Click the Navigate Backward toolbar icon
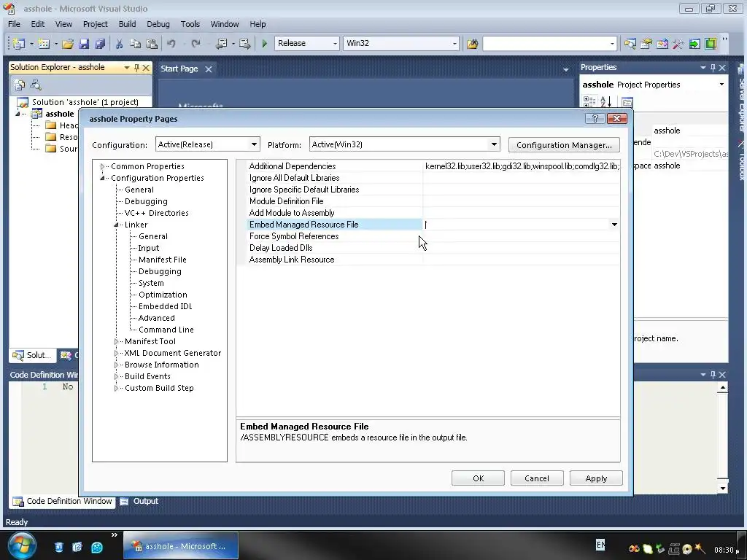Viewport: 747px width, 560px height. point(222,44)
